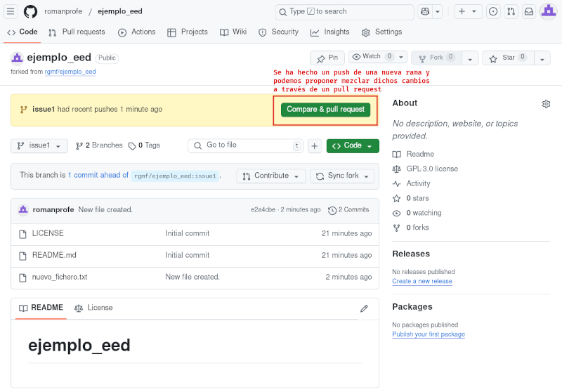This screenshot has height=392, width=562.
Task: Open the 1 commit ahead of link
Action: 98,175
